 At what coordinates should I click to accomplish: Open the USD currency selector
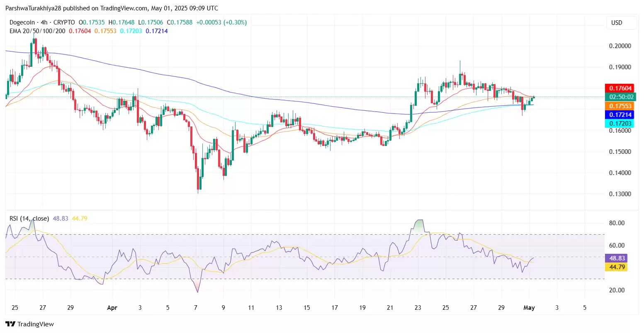coord(617,23)
